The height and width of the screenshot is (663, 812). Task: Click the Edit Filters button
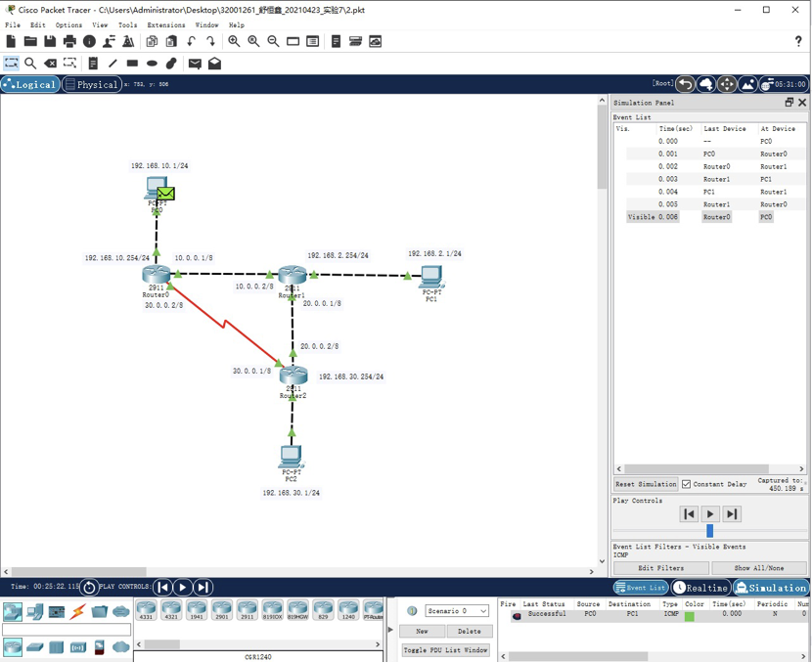(660, 568)
